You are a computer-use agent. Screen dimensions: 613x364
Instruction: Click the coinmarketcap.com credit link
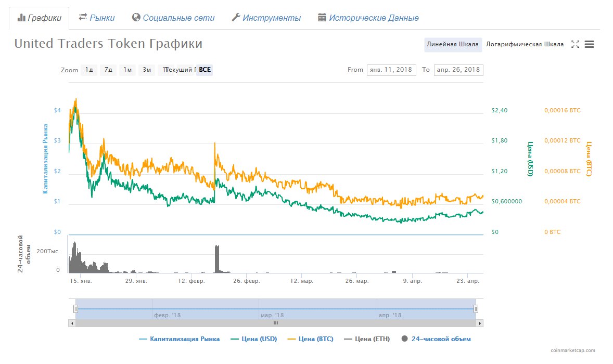click(x=573, y=350)
